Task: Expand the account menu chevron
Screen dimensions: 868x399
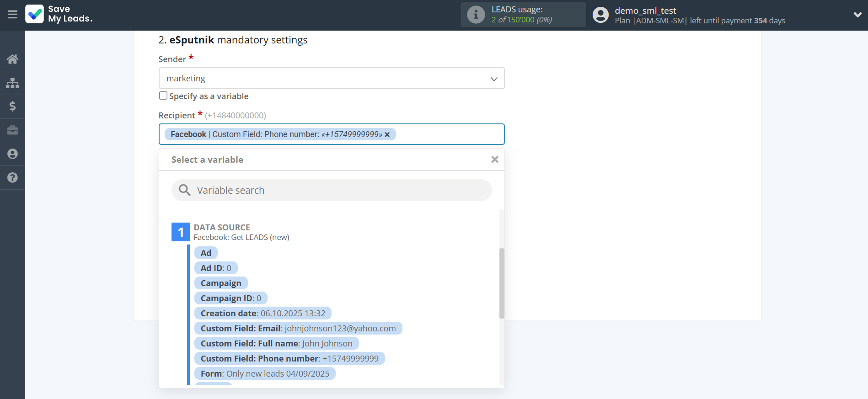Action: pos(857,15)
